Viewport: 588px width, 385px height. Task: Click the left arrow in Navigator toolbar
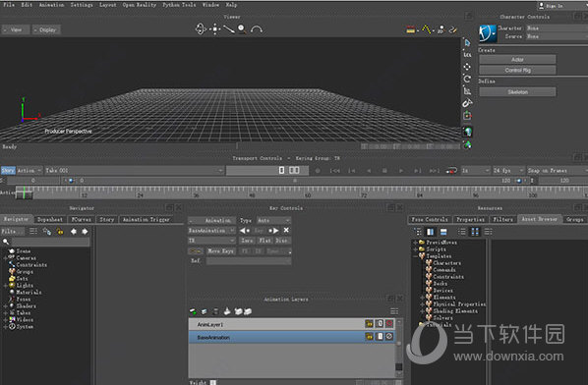coord(74,232)
